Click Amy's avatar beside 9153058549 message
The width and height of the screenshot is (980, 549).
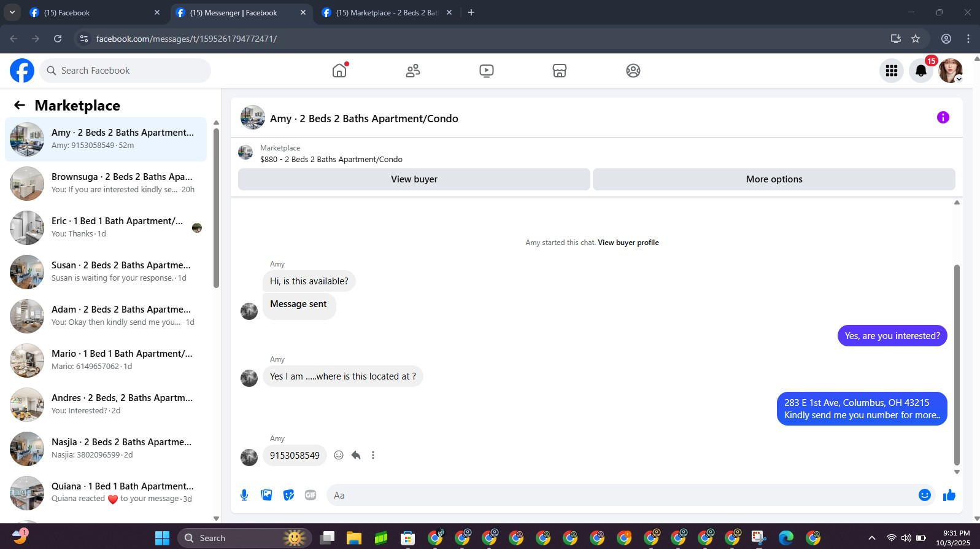(x=249, y=457)
